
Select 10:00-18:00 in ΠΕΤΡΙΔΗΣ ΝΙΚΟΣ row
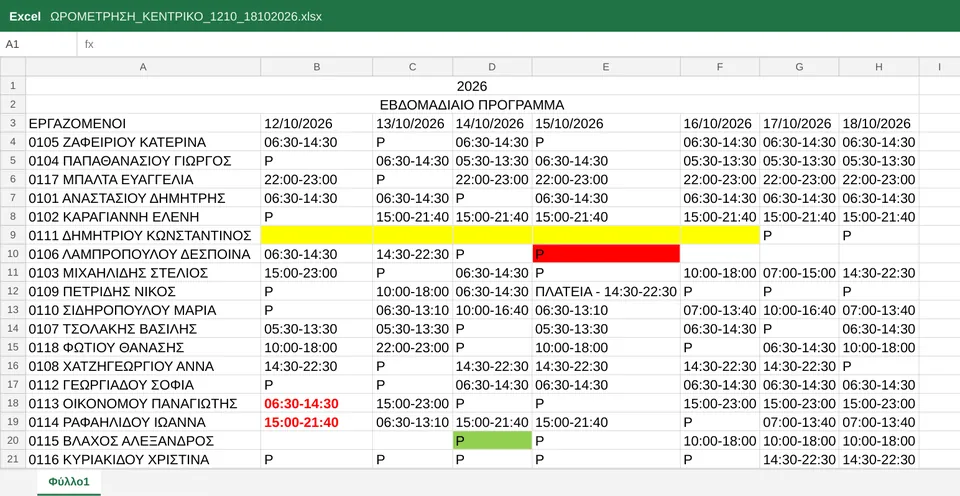[x=413, y=291]
